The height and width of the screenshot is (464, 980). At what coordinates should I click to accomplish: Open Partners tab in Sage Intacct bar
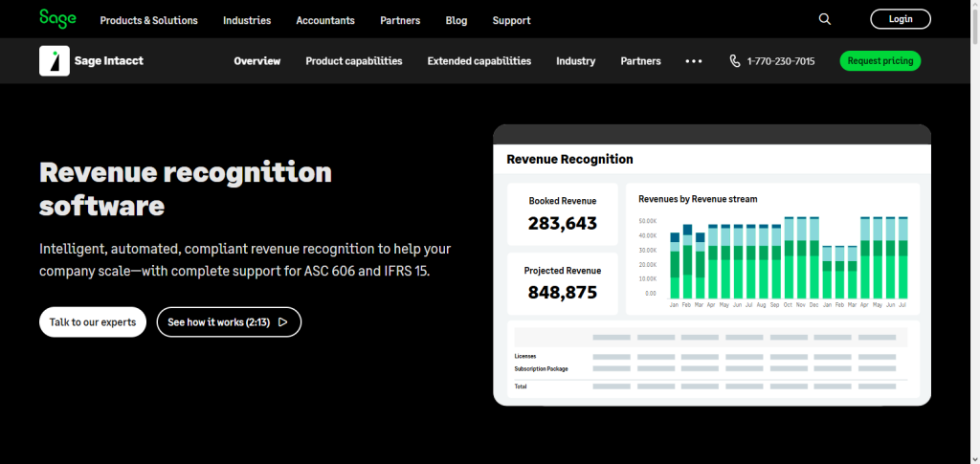[640, 61]
